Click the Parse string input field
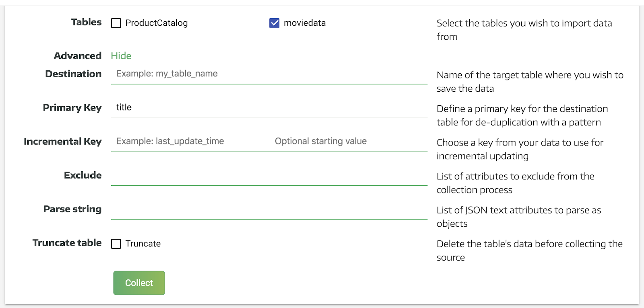Image resolution: width=644 pixels, height=308 pixels. [269, 209]
